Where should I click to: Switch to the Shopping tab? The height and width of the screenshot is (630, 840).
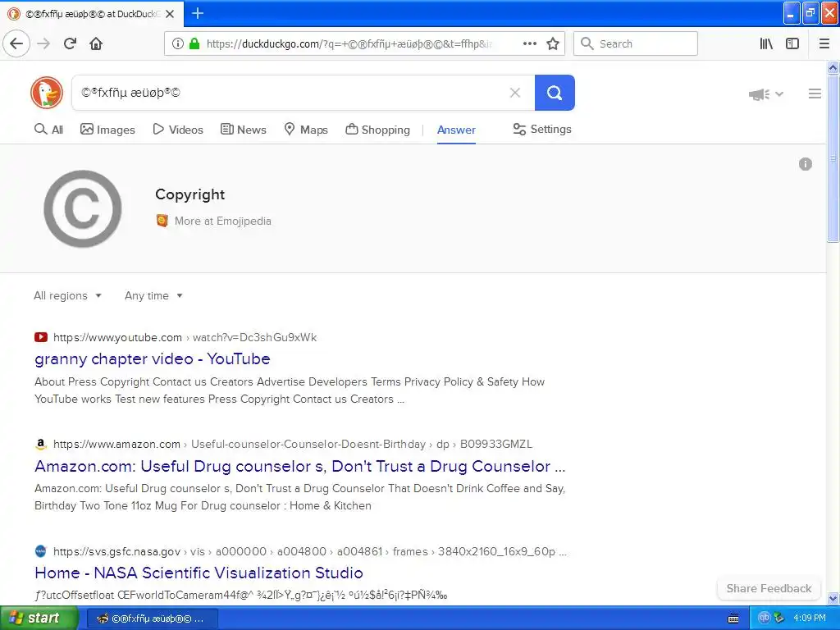pos(377,130)
